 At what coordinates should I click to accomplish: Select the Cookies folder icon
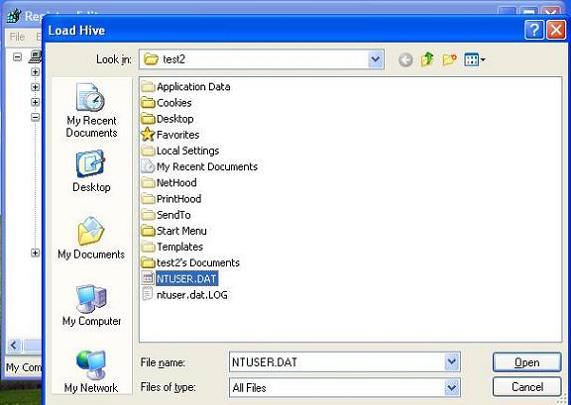(148, 103)
